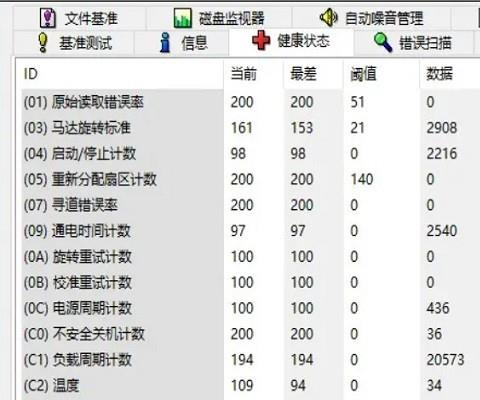
Task: Click data value 2540 for power-on hours
Action: point(442,231)
